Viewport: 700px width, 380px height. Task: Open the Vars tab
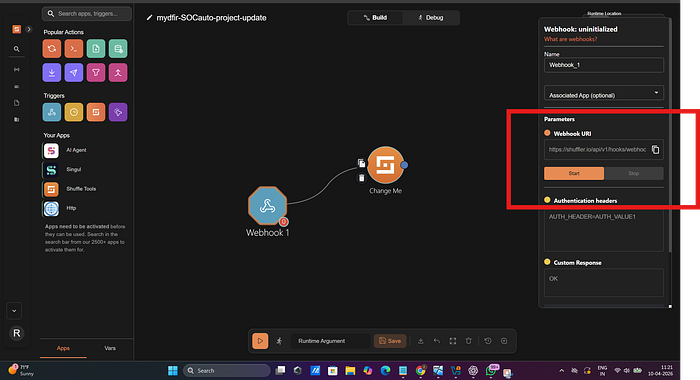click(110, 348)
